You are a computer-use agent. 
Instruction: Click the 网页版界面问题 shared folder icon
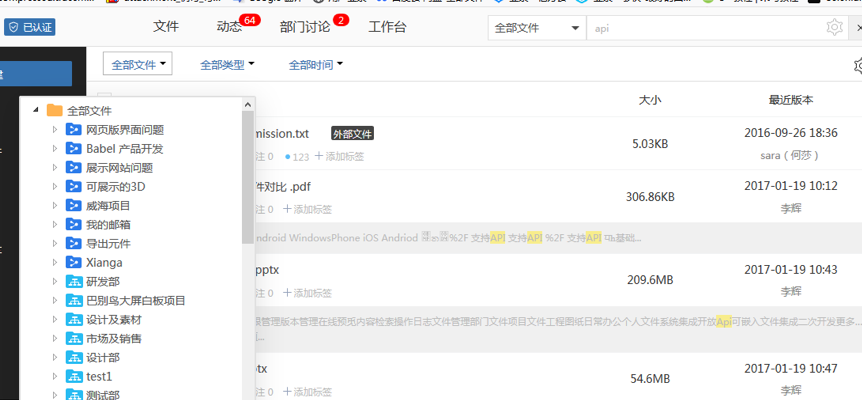(x=74, y=130)
